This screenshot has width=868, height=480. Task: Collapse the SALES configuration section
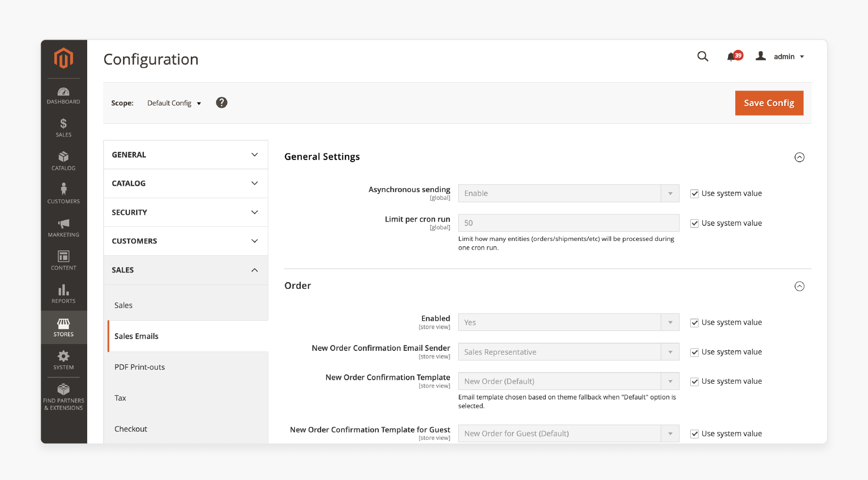click(186, 270)
